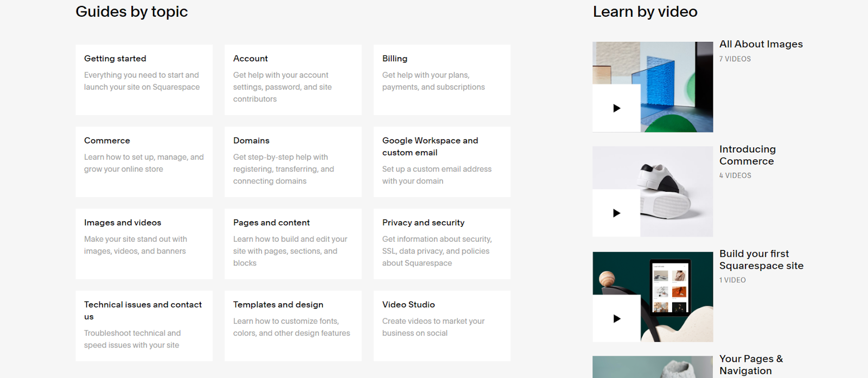Image resolution: width=868 pixels, height=378 pixels.
Task: Click 'Make your site stand out' description
Action: [136, 245]
